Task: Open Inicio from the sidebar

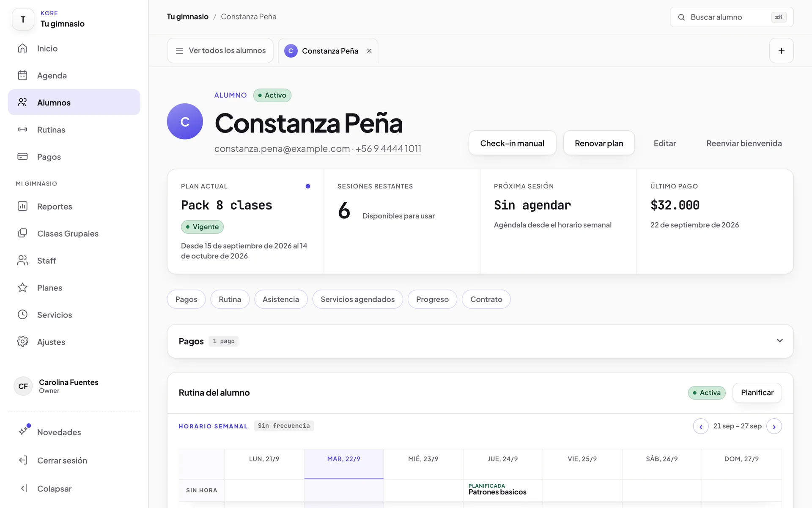Action: tap(74, 48)
